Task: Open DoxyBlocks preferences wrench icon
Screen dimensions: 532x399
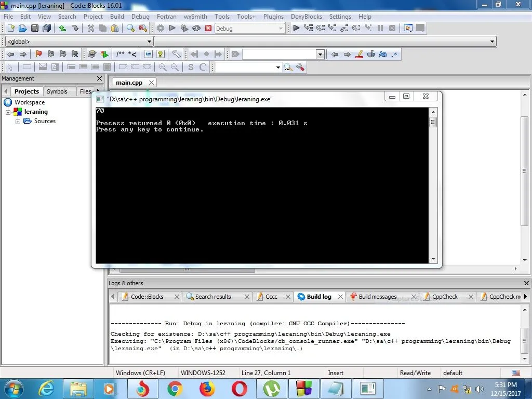Action: coord(176,54)
